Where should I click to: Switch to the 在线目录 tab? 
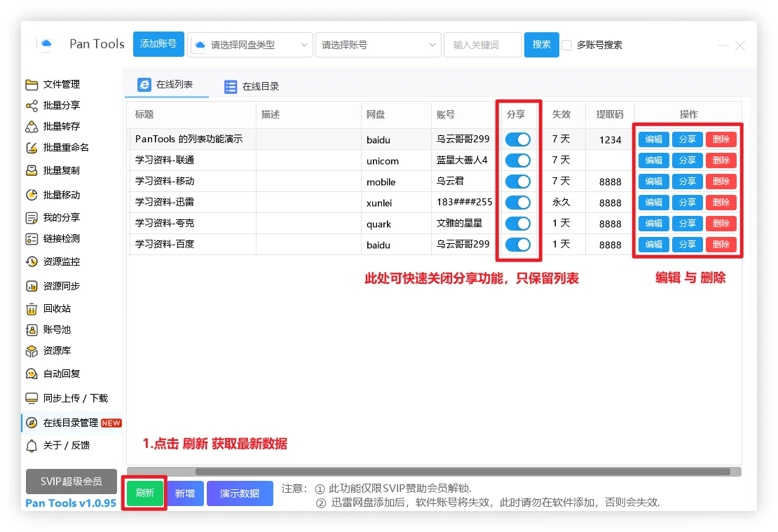[252, 87]
